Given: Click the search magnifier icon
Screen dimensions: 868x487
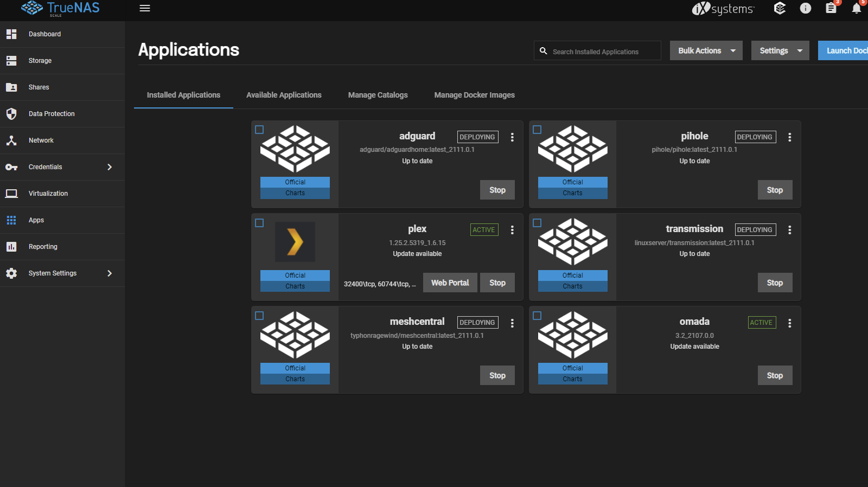Looking at the screenshot, I should 544,51.
